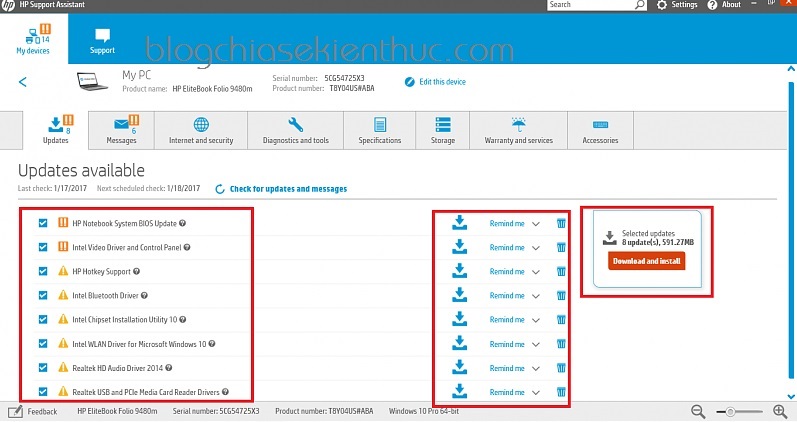Adjust the zoom level slider
This screenshot has width=797, height=422.
(730, 411)
